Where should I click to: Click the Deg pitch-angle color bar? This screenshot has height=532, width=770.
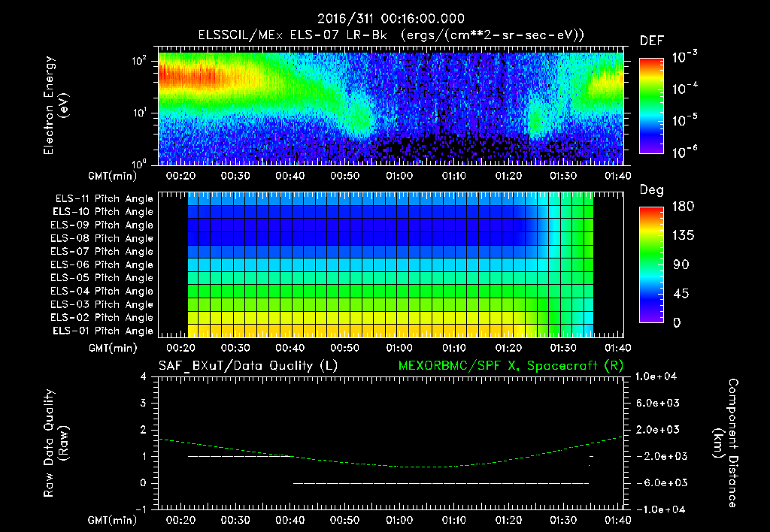[x=651, y=265]
